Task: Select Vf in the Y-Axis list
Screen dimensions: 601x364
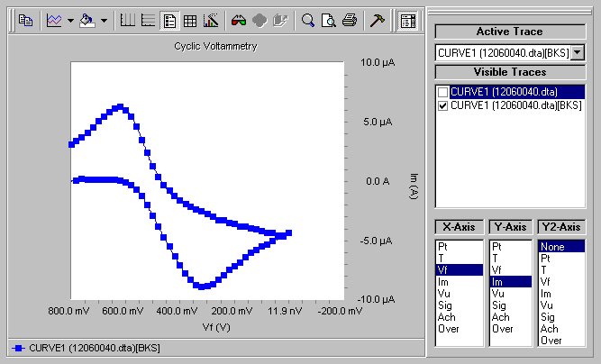Action: (x=511, y=270)
